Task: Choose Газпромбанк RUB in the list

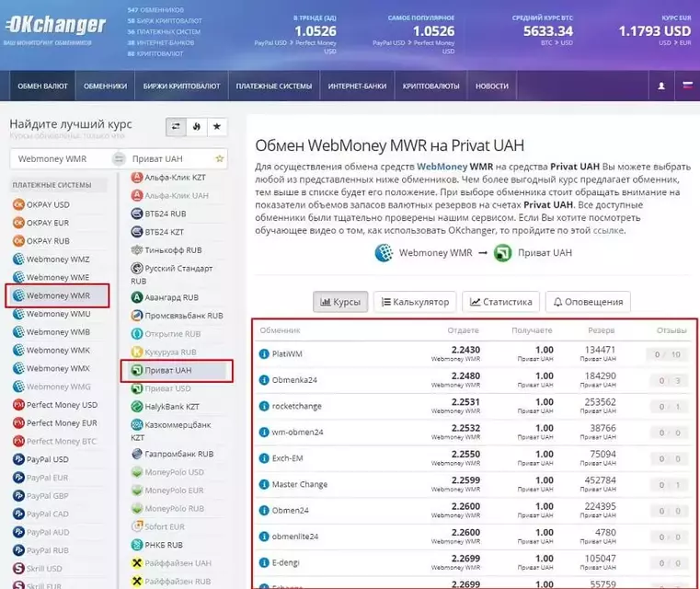Action: click(172, 454)
